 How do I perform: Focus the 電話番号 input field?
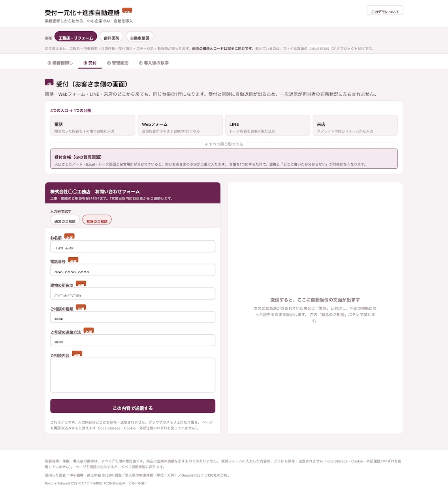[133, 270]
